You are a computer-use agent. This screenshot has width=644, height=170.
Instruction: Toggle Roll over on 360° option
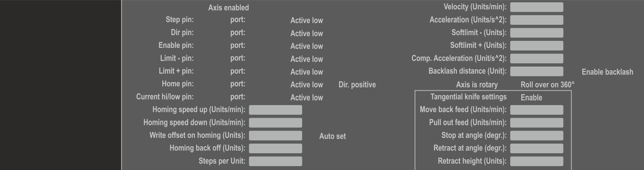pyautogui.click(x=547, y=85)
